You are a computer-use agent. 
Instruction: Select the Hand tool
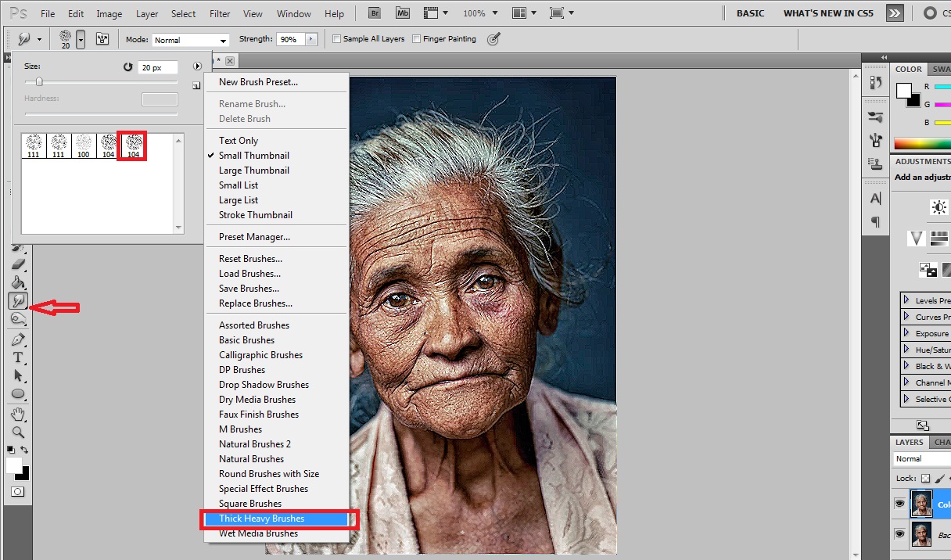pyautogui.click(x=18, y=414)
